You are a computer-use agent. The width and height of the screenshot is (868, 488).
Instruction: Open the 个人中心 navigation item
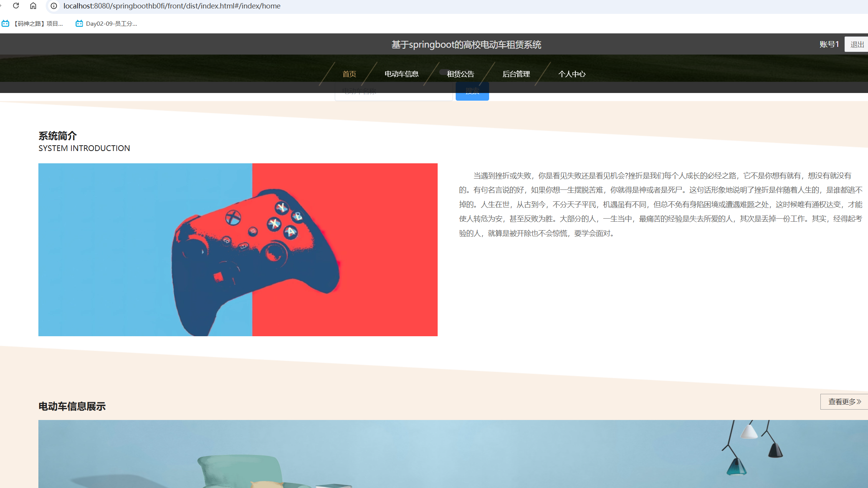pyautogui.click(x=572, y=74)
